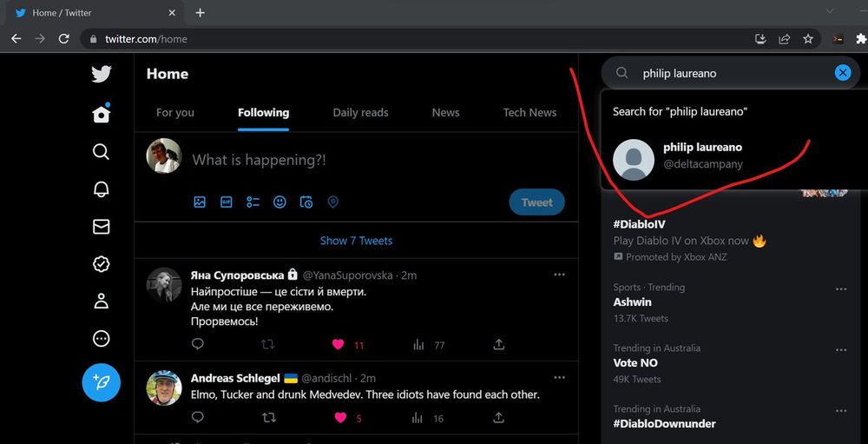Open more options on Andreas Schlegel's tweet
868x444 pixels.
[560, 377]
